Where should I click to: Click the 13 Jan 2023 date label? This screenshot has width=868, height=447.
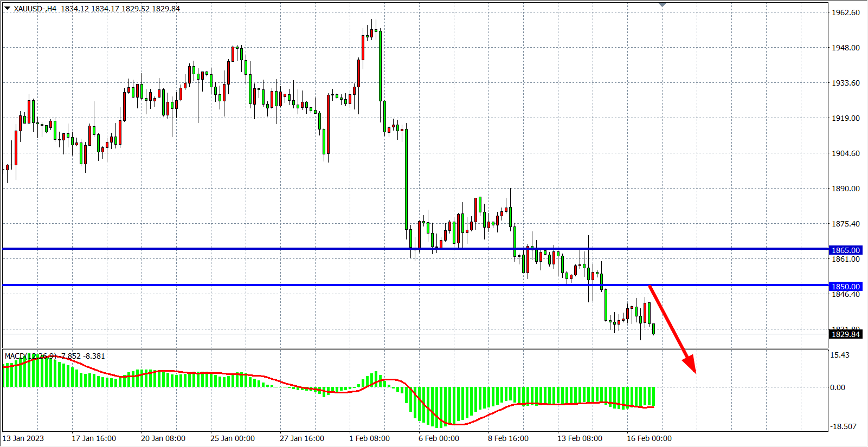click(23, 438)
